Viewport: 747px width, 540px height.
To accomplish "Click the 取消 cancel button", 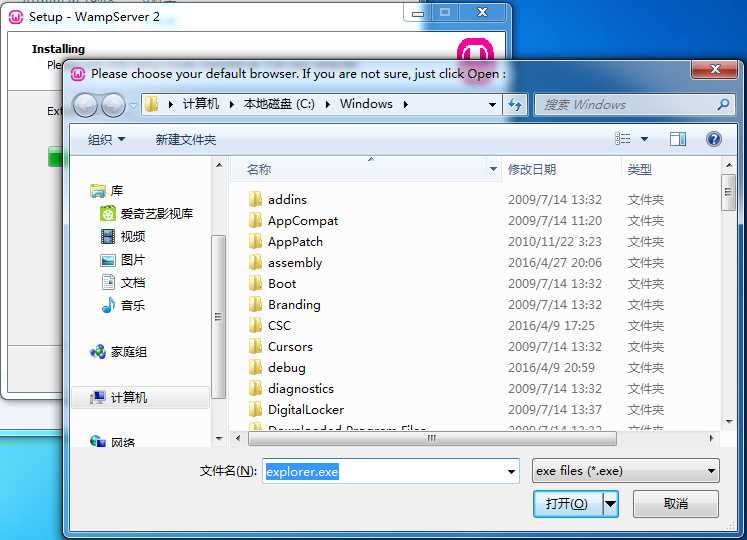I will click(x=676, y=504).
